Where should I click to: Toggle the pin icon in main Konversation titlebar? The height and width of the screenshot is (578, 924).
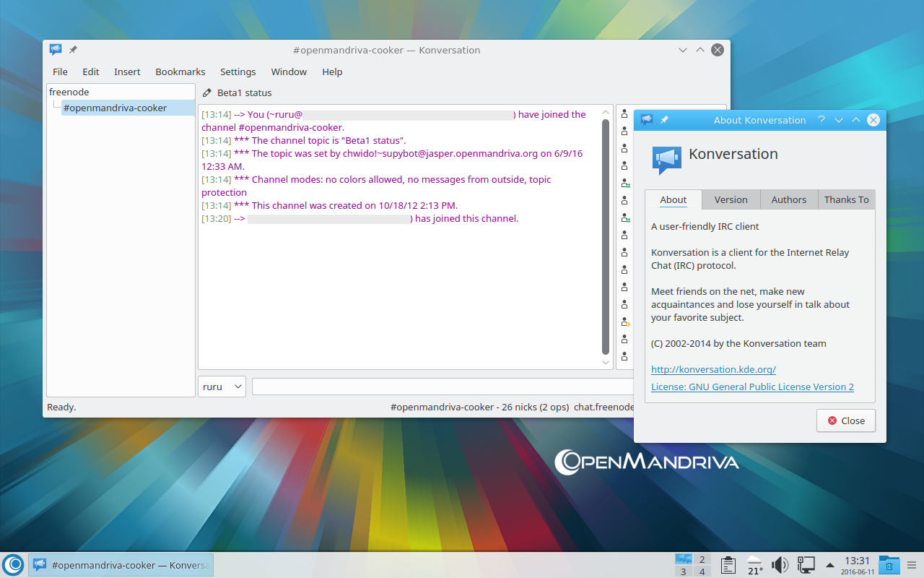[73, 50]
